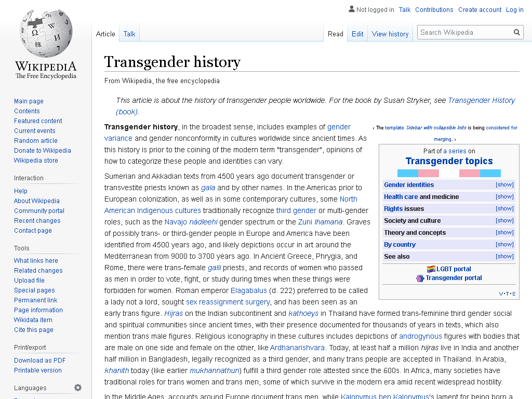The height and width of the screenshot is (399, 532).
Task: Expand the See also list
Action: coord(504,256)
